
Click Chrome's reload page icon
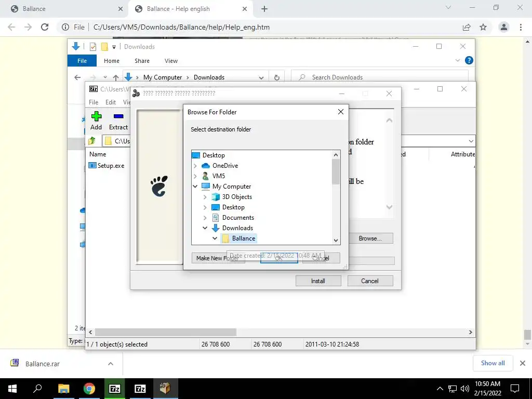click(45, 27)
